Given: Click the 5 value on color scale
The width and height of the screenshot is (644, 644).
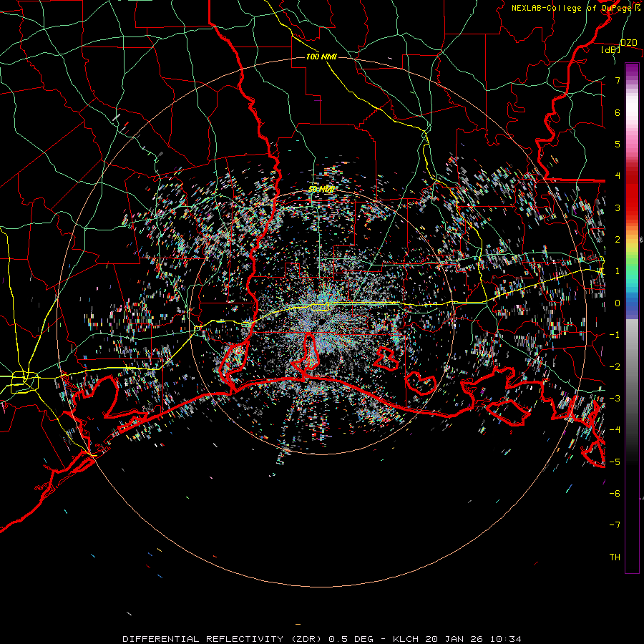Looking at the screenshot, I should click(x=618, y=144).
